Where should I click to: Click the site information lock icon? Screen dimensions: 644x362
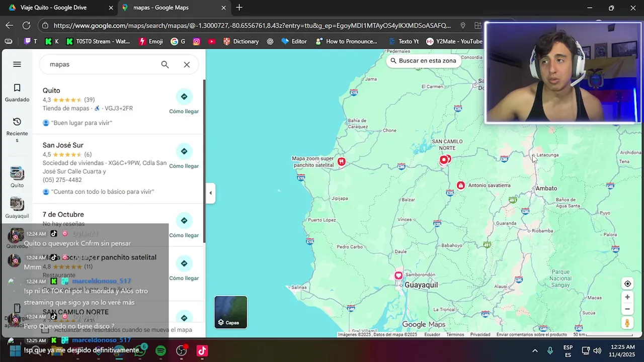(x=45, y=25)
